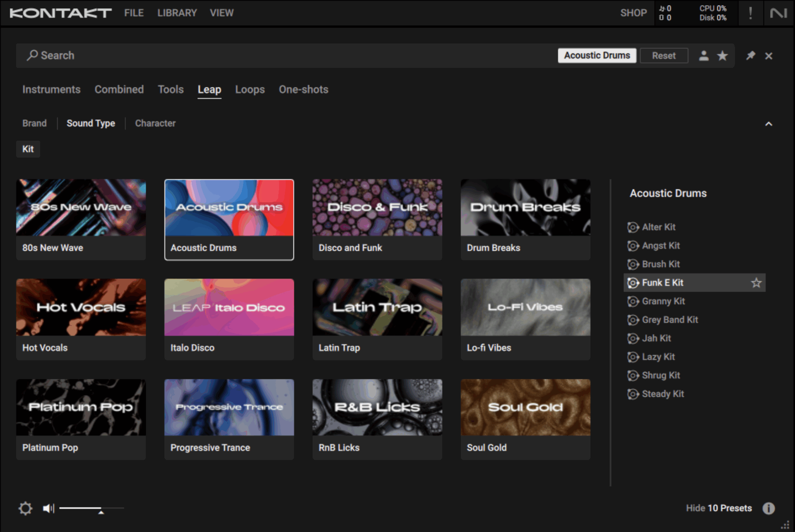Click the info icon at bottom right

[768, 508]
